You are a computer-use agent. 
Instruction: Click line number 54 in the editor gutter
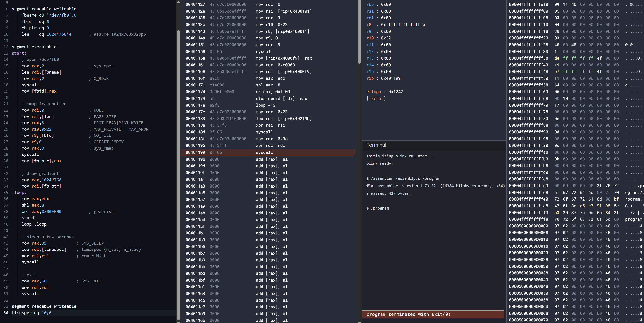pos(6,313)
